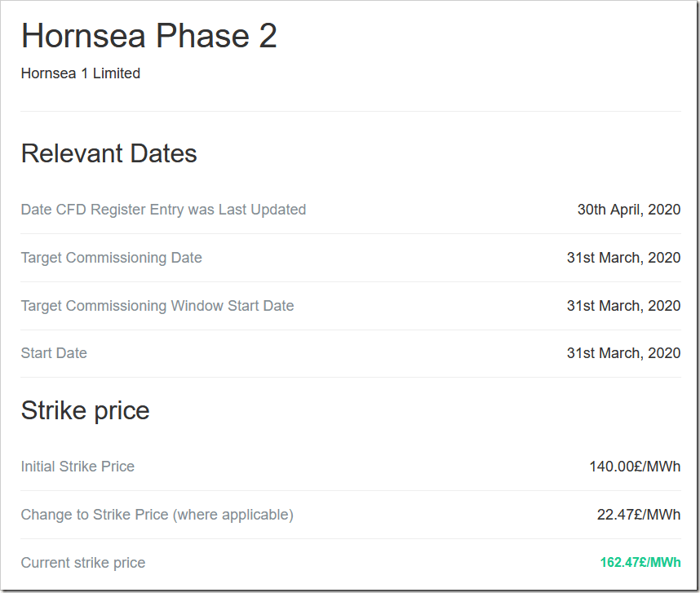Click the divider line below Hornsea 1 Limited
700x593 pixels.
pos(350,111)
